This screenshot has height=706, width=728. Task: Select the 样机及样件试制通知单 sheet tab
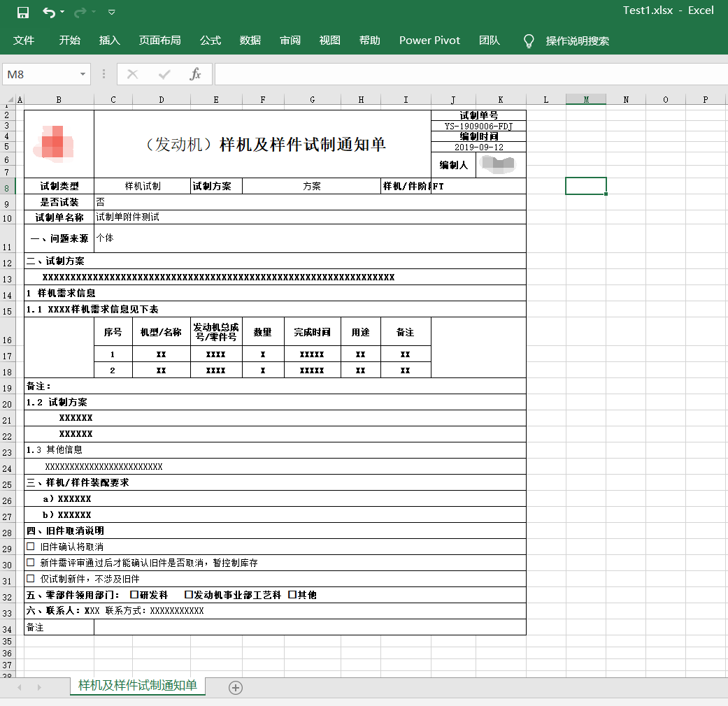[x=138, y=686]
